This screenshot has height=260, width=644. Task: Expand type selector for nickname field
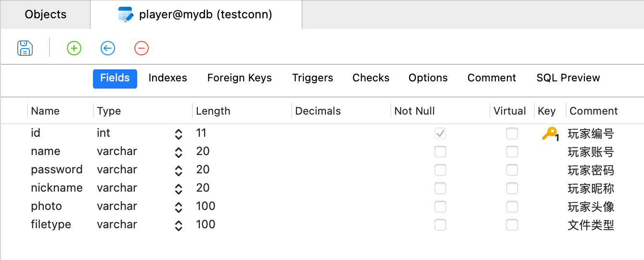179,189
